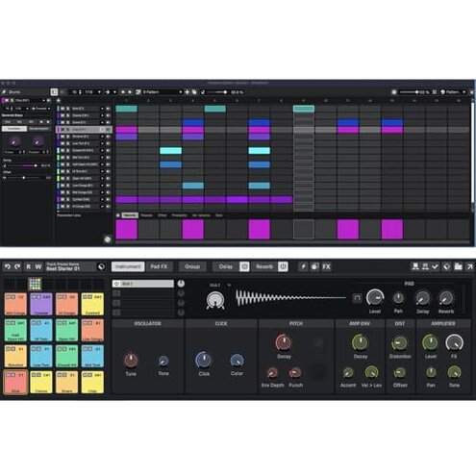Click the round icon at bottom of lane list
This screenshot has height=476, width=476.
click(108, 239)
